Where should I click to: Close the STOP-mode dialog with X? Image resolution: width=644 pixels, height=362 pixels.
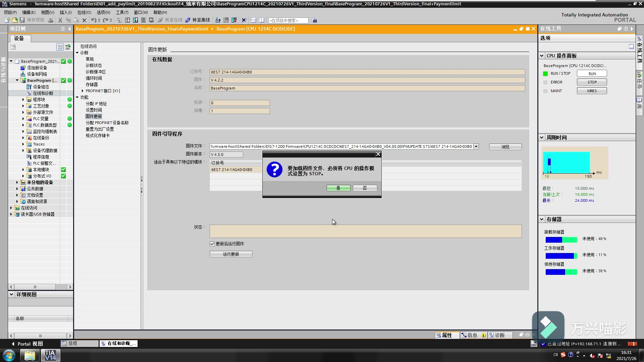[378, 154]
